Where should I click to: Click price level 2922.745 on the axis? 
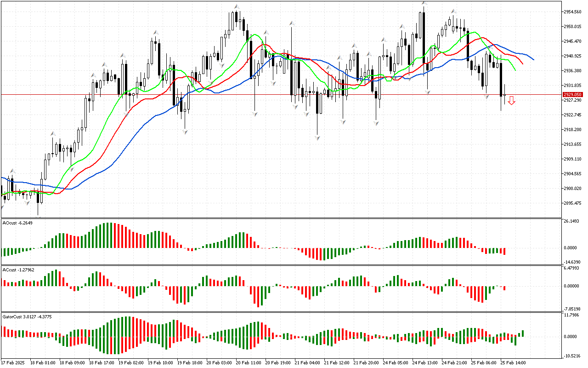(572, 115)
